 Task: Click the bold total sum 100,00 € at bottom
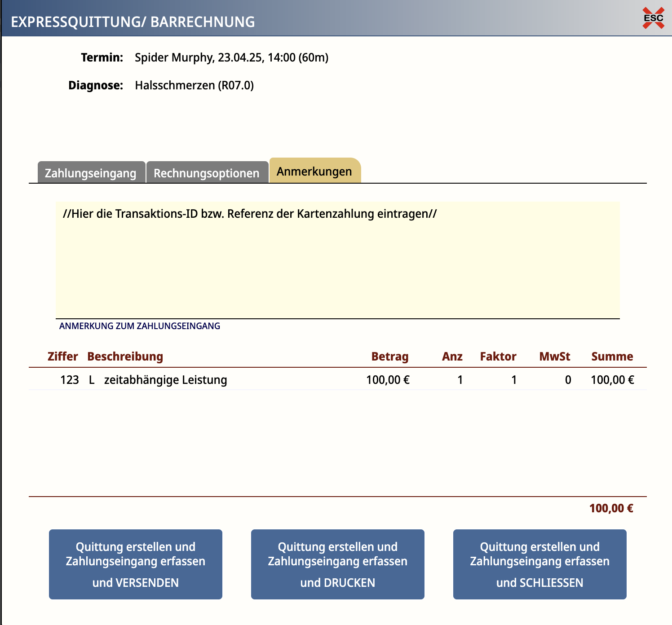(611, 508)
